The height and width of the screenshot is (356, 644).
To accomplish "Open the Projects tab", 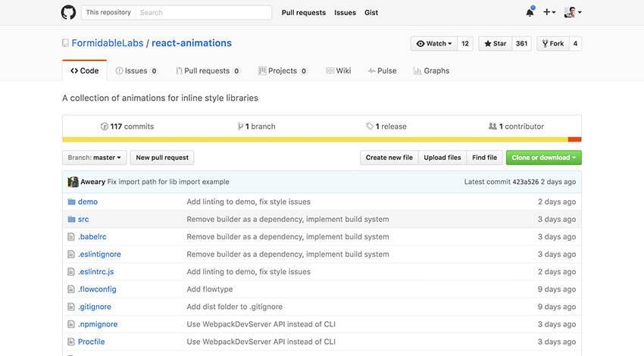I will tap(283, 70).
